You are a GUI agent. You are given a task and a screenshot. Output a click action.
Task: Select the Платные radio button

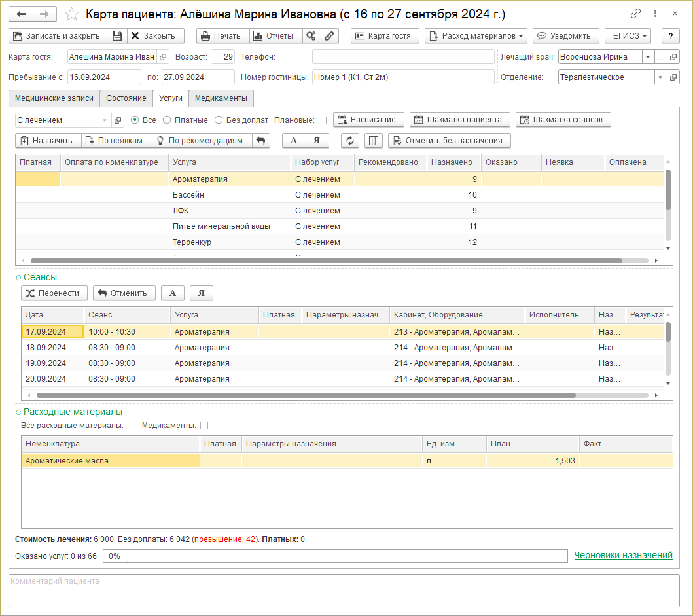[x=167, y=120]
